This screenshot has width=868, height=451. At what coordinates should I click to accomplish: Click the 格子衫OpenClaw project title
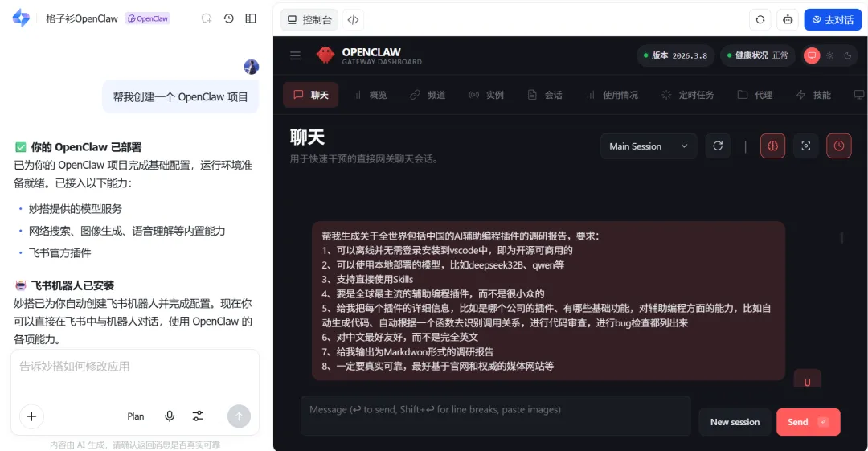[82, 18]
